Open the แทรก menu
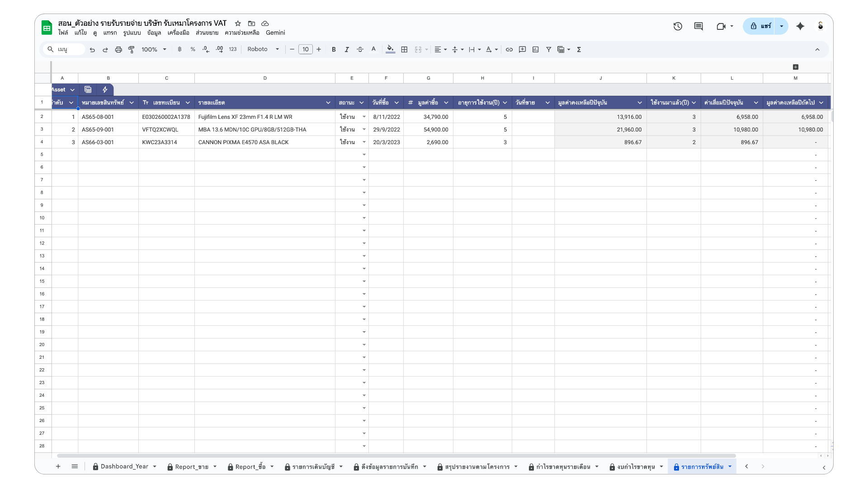Screen dimensions: 868x488 click(110, 33)
